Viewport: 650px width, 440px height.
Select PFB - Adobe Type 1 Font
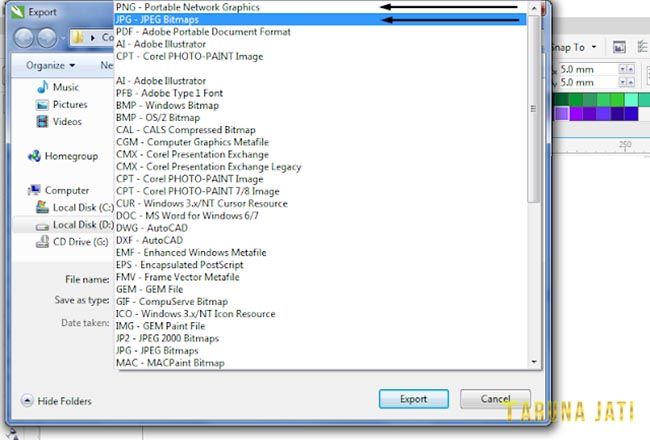[x=320, y=93]
